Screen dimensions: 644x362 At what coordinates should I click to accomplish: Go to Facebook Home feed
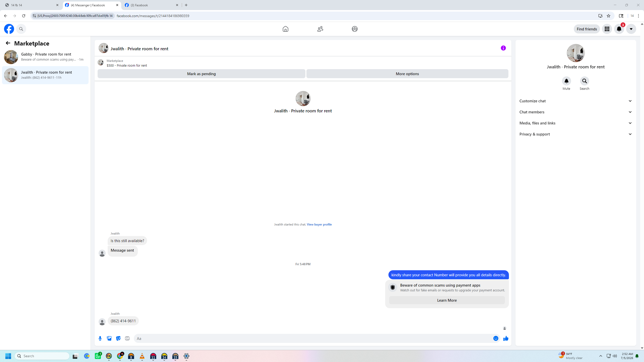point(285,29)
